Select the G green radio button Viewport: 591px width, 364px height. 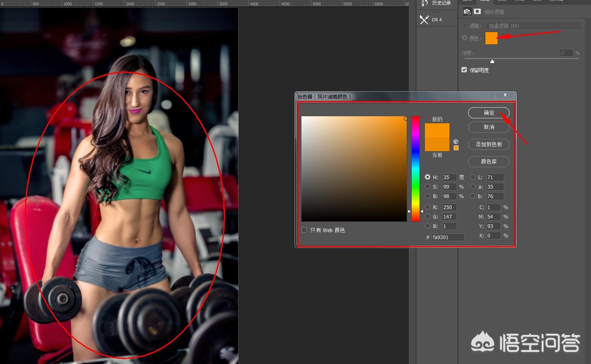428,217
